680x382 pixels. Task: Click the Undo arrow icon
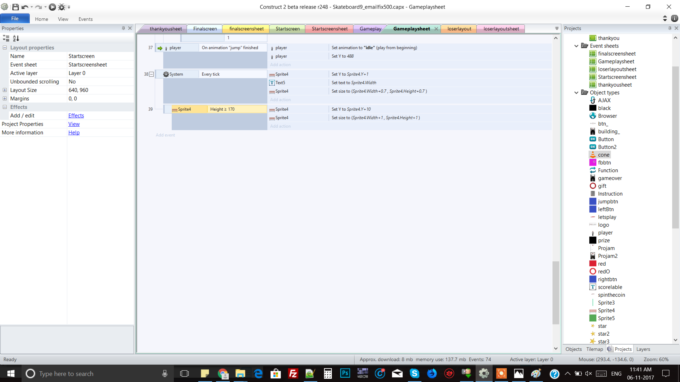[25, 7]
